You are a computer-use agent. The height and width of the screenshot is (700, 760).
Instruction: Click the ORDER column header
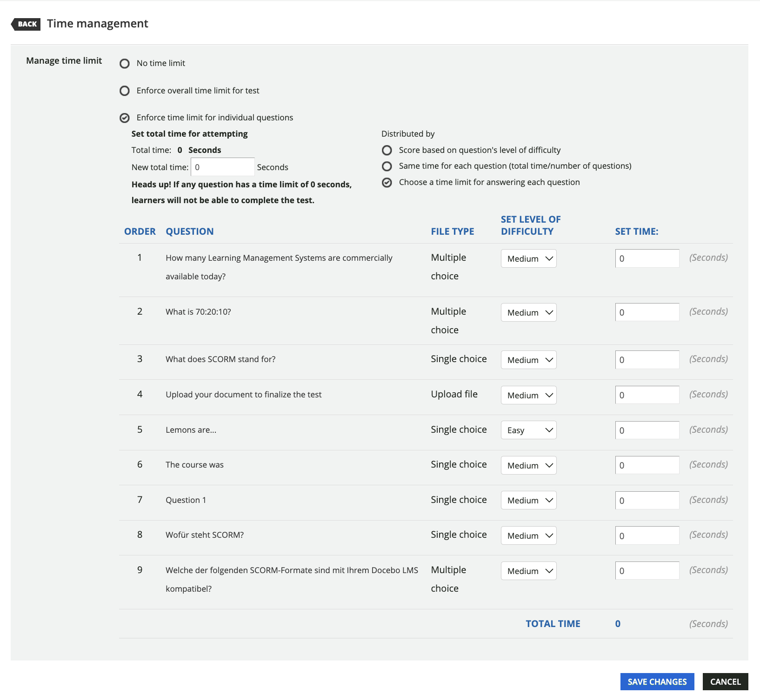point(140,231)
